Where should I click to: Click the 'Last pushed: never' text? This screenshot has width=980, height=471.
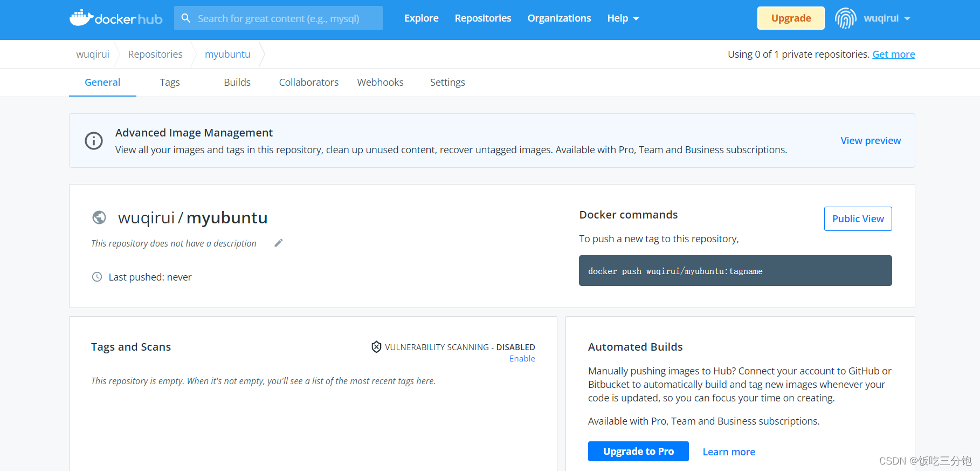point(150,277)
